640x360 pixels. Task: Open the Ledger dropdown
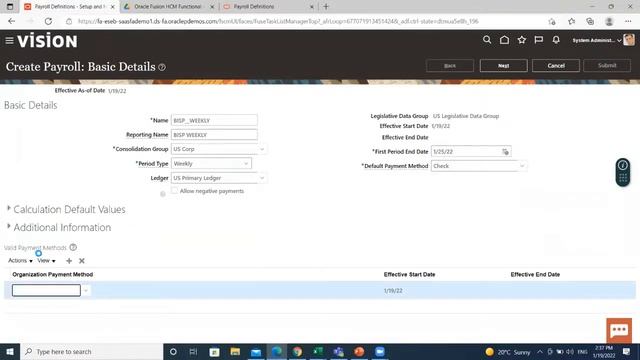262,178
